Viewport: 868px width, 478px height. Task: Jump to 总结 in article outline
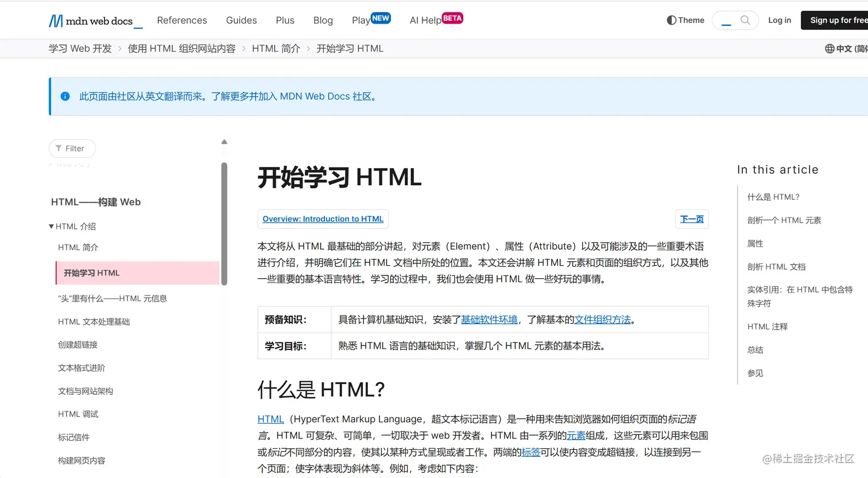click(755, 350)
